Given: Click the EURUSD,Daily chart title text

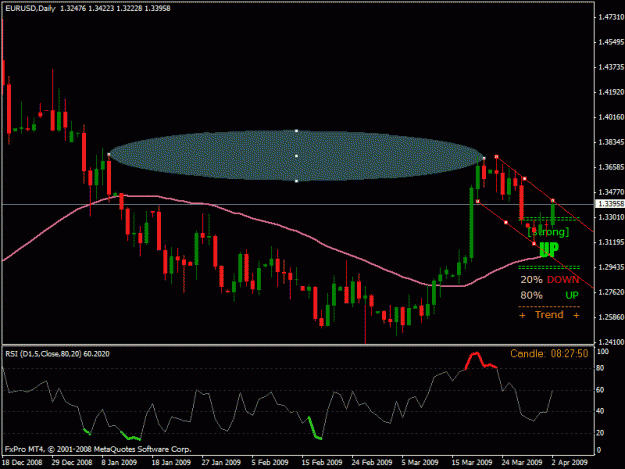Looking at the screenshot, I should [30, 8].
